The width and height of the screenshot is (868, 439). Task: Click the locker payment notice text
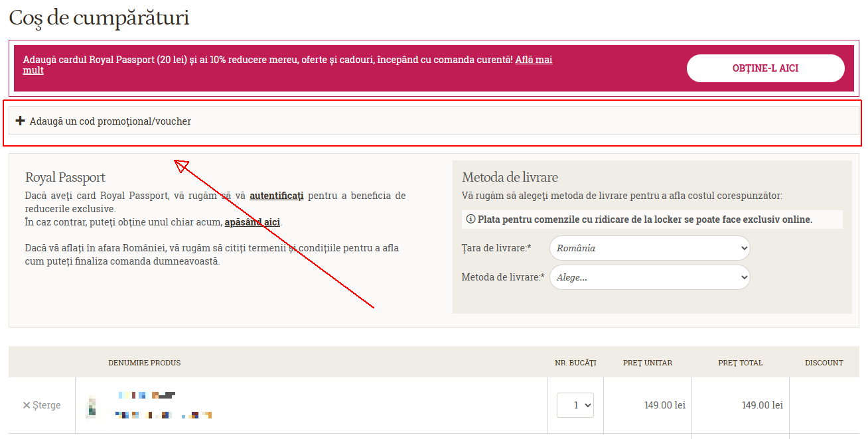coord(644,219)
